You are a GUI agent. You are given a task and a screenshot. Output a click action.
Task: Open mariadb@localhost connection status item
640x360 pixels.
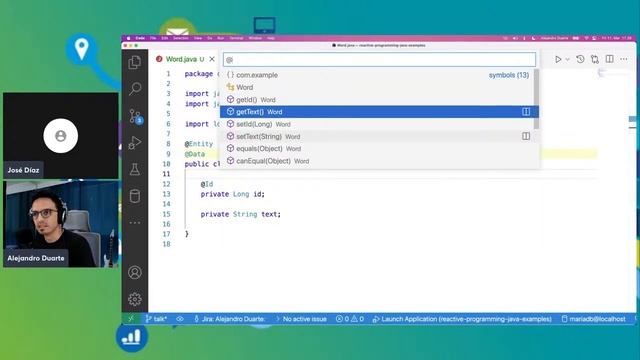593,319
